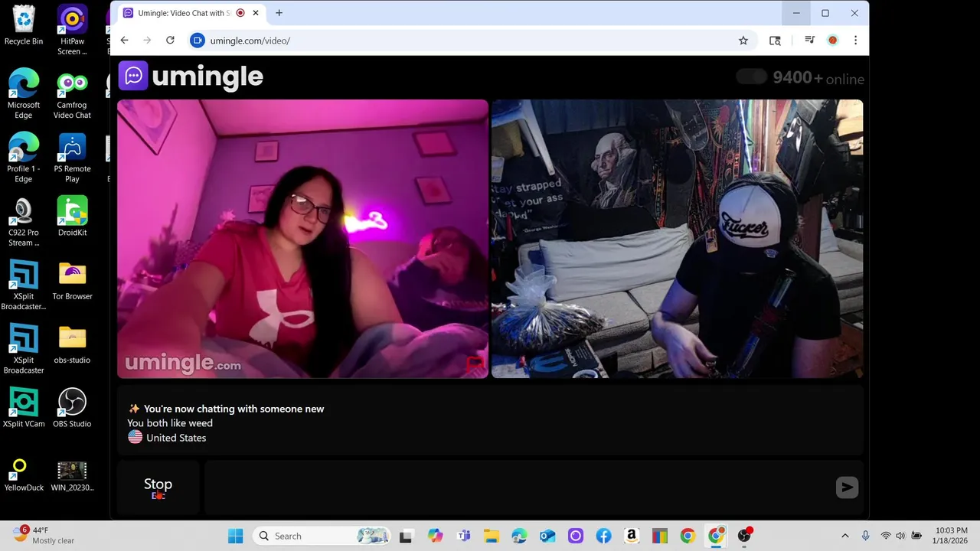Open Recycle Bin on the desktop
Image resolution: width=980 pixels, height=551 pixels.
(24, 25)
